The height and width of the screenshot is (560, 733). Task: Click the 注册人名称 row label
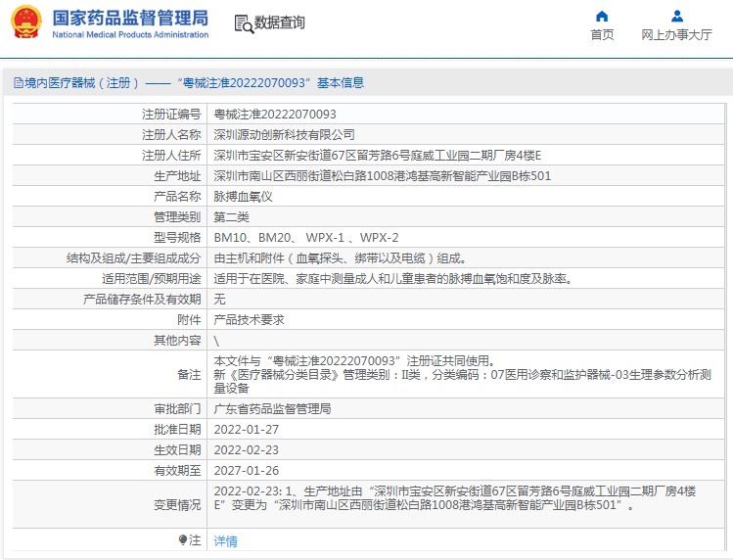[x=171, y=135]
